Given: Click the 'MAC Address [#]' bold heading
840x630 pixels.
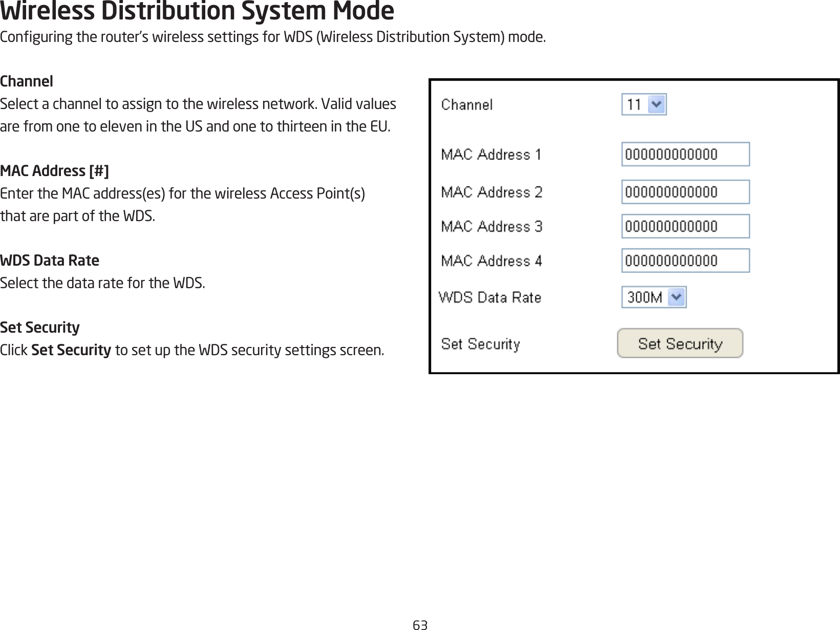Looking at the screenshot, I should pyautogui.click(x=54, y=170).
